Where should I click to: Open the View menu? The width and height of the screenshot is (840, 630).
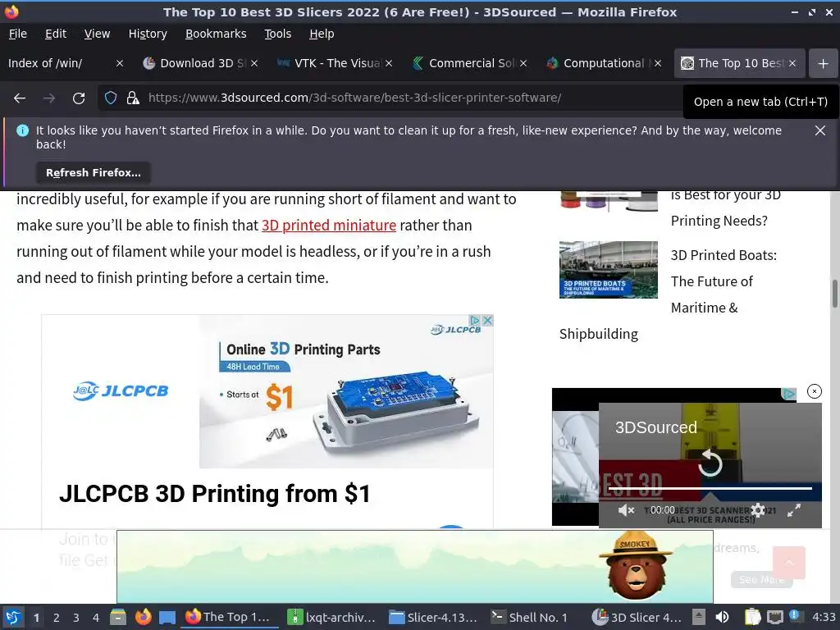[x=97, y=34]
